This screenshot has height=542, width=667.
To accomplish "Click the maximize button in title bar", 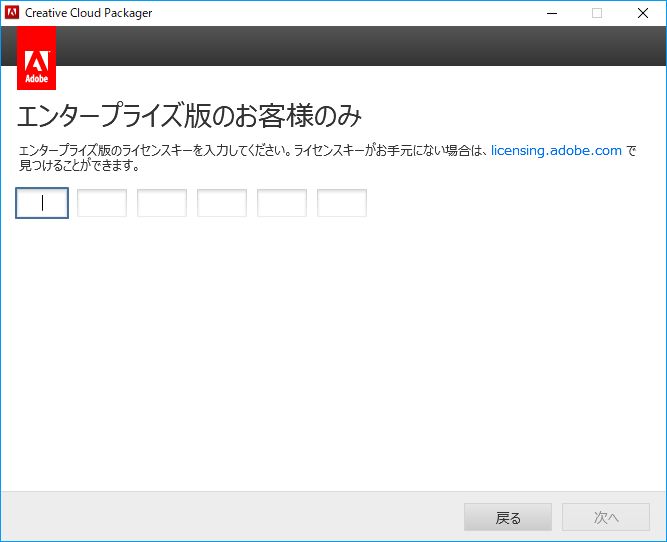I will [x=597, y=13].
